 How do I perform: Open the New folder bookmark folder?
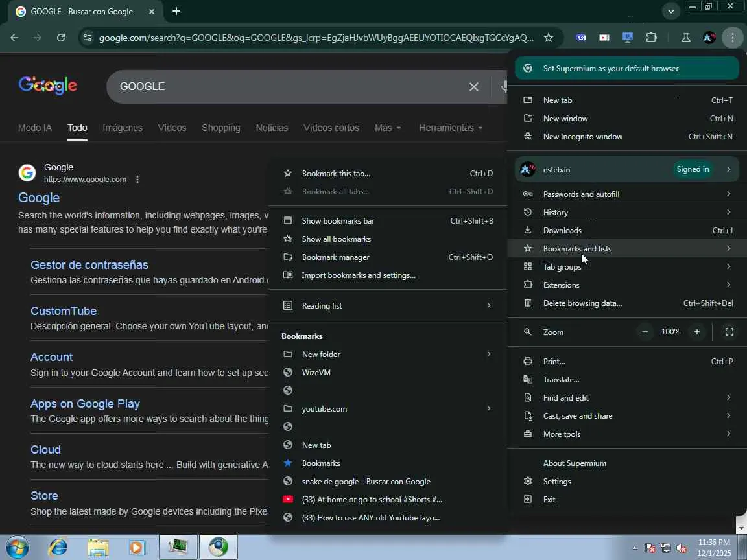[x=388, y=355]
